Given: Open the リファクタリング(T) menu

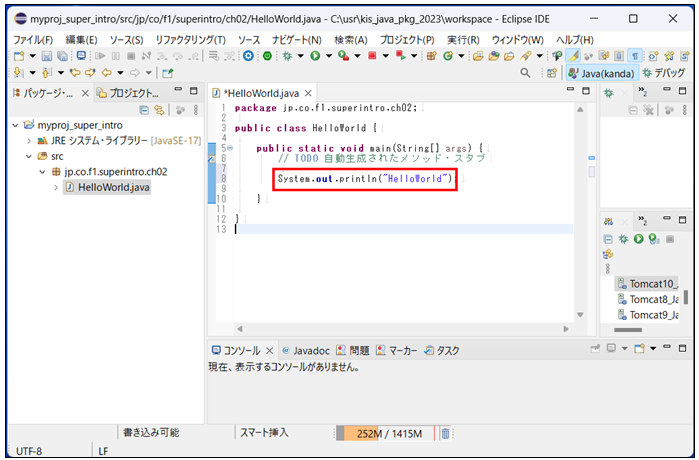Looking at the screenshot, I should point(190,39).
